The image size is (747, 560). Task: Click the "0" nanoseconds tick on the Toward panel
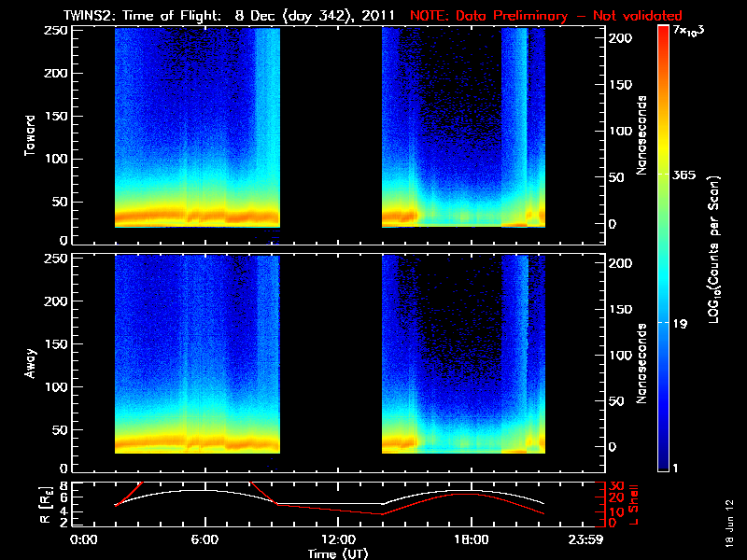(x=613, y=224)
